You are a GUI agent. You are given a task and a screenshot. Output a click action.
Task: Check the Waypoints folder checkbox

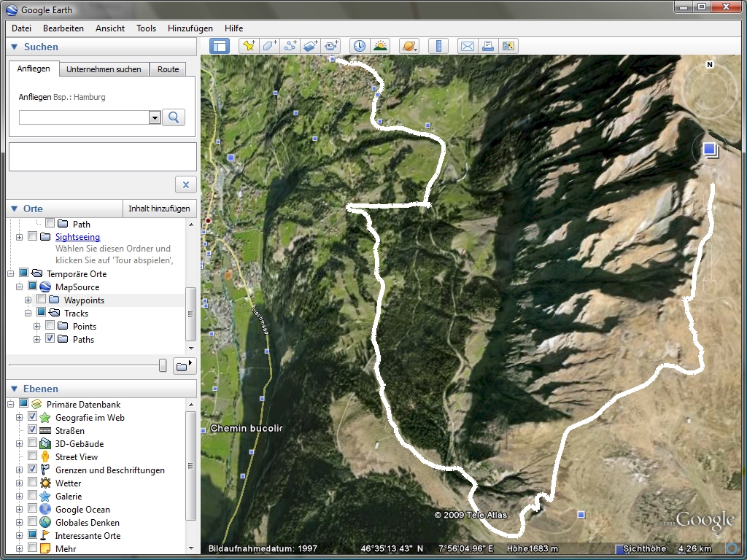42,299
